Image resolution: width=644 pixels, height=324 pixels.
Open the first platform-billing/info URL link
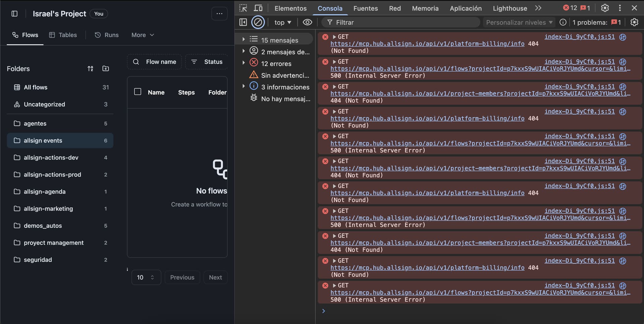[427, 44]
